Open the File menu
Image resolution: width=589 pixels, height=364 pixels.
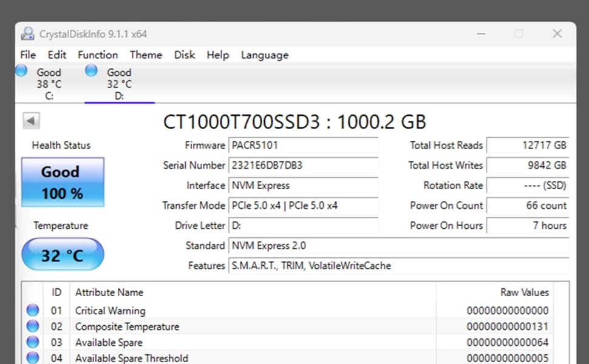click(x=28, y=55)
